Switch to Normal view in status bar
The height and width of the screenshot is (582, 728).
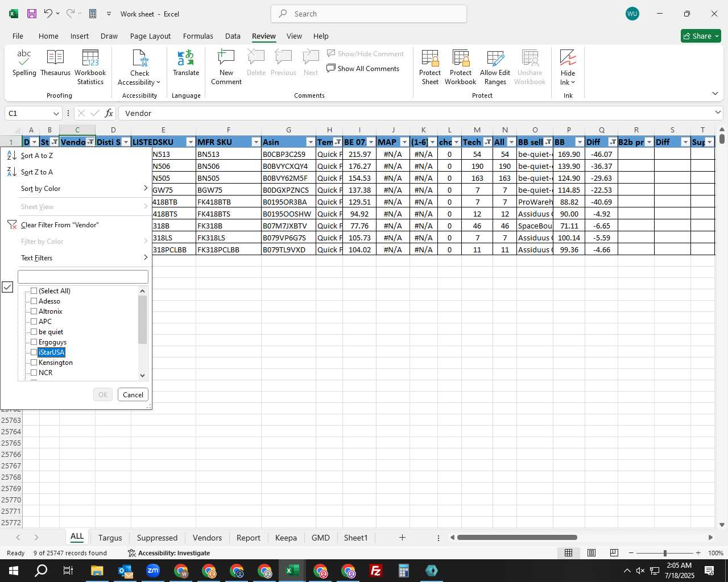568,553
